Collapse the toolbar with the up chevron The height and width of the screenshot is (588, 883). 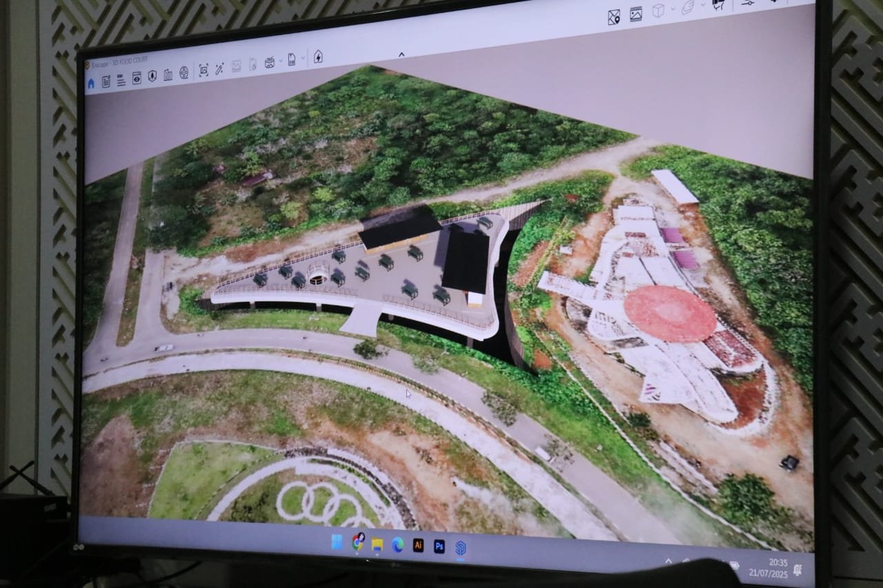click(x=401, y=55)
